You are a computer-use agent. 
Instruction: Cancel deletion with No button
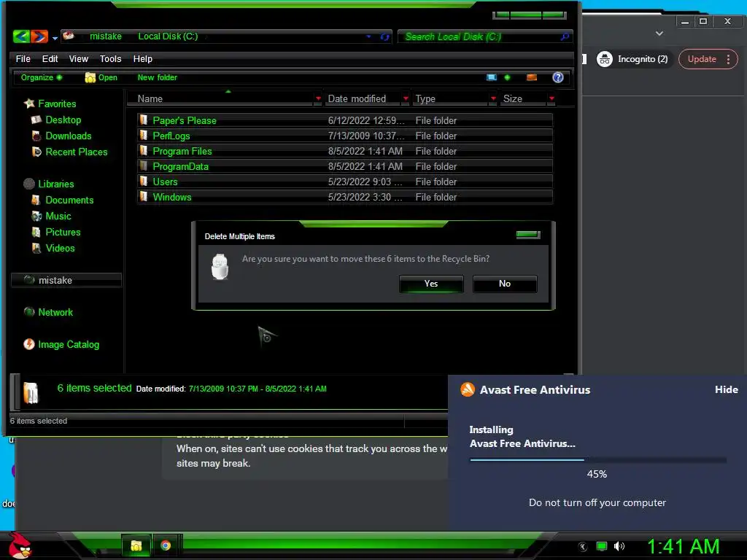coord(505,284)
